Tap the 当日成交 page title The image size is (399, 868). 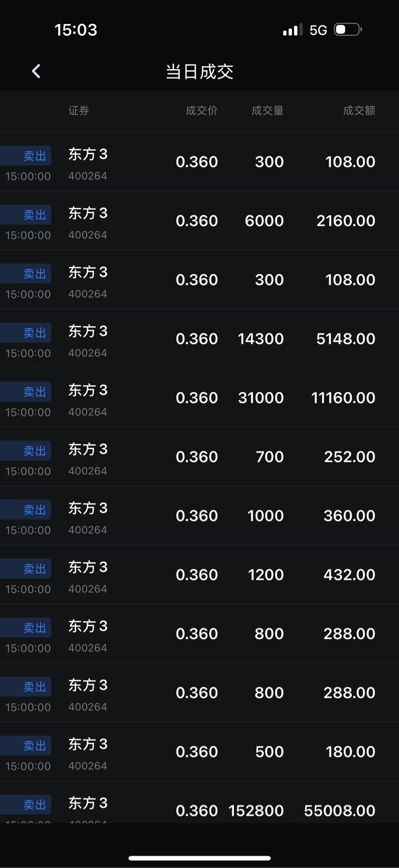click(199, 72)
